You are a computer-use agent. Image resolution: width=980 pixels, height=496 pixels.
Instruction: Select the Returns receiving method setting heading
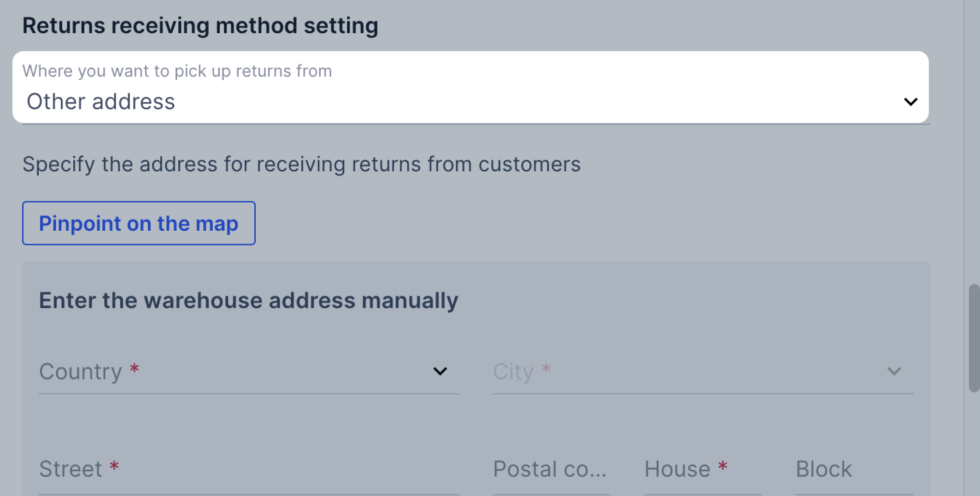click(200, 25)
